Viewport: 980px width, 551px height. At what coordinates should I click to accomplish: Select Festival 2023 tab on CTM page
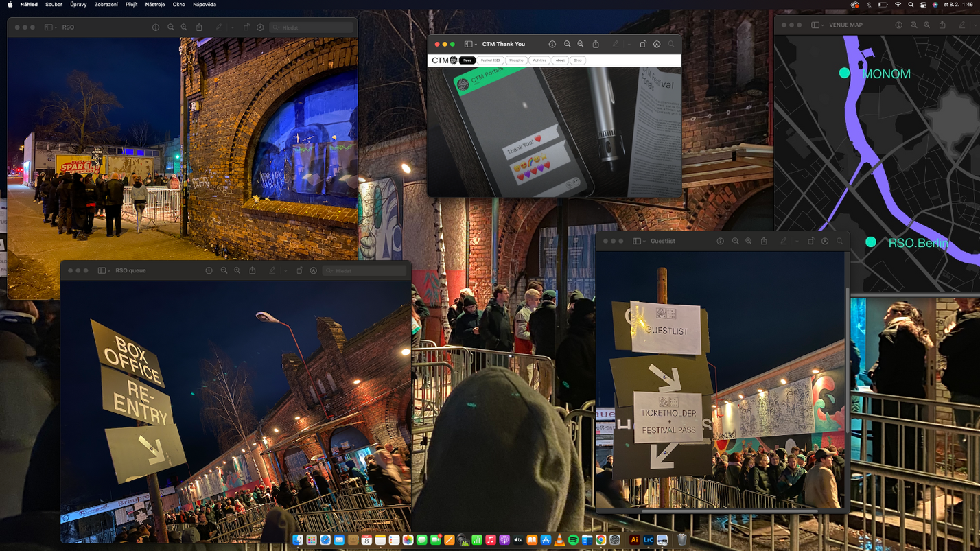[491, 60]
